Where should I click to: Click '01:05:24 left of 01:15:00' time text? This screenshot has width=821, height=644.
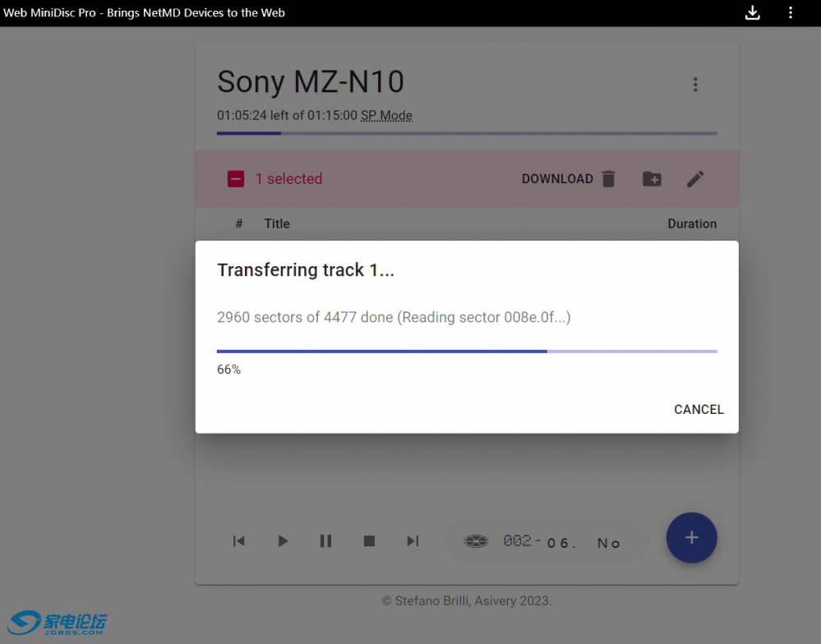coord(287,115)
